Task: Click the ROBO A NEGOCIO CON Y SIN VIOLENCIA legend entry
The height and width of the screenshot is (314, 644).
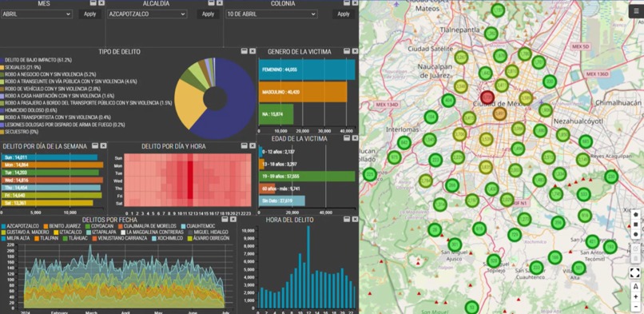Action: pyautogui.click(x=48, y=74)
